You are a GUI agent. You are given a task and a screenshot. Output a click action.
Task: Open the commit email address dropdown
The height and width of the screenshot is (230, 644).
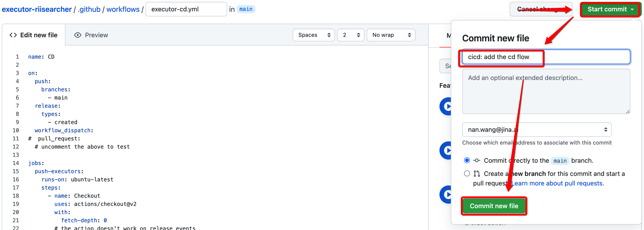pyautogui.click(x=537, y=130)
